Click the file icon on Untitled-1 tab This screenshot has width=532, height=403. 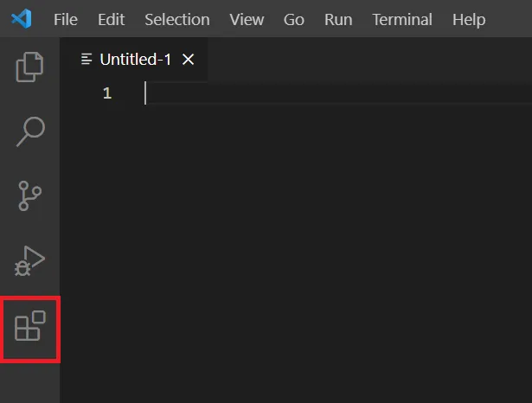click(87, 59)
